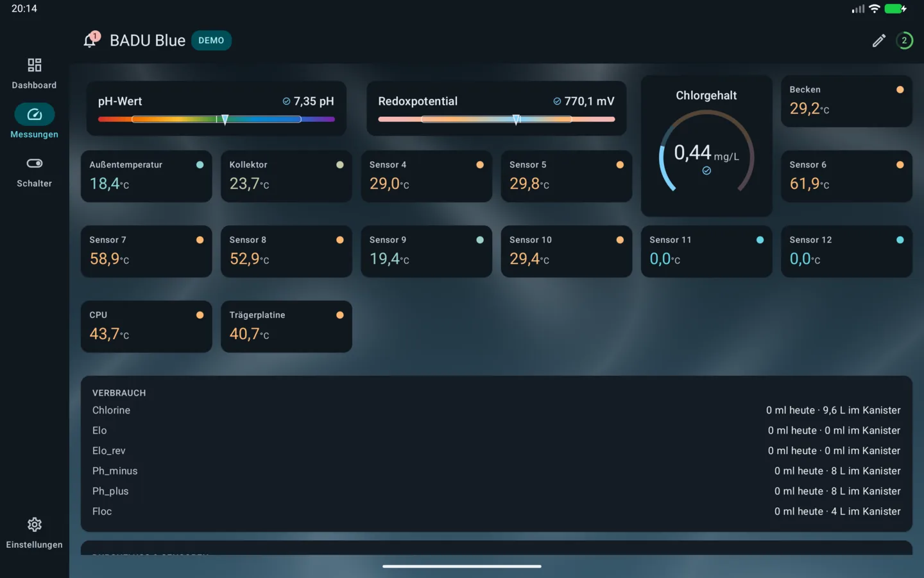
Task: Click the pH-Wert color scale bar
Action: click(216, 119)
